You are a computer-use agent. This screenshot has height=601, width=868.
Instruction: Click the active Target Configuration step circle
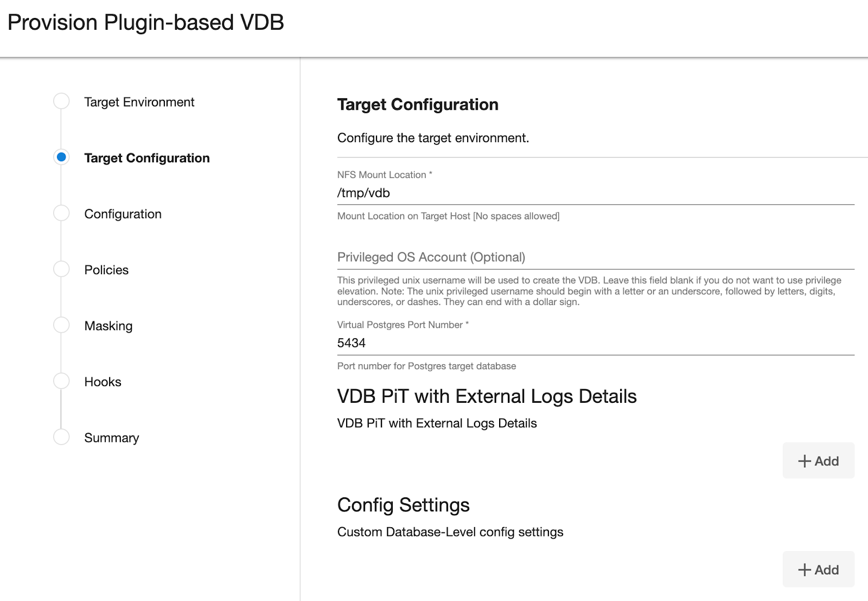[61, 157]
